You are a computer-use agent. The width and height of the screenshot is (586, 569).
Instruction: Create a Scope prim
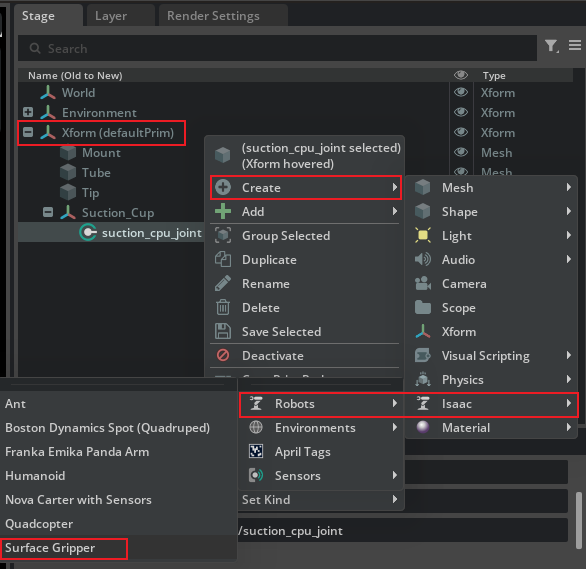pos(491,307)
